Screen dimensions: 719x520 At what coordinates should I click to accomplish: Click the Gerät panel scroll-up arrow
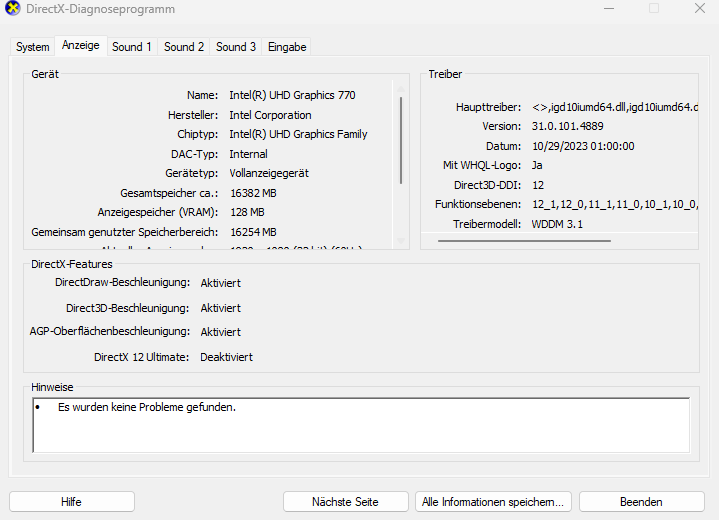click(x=401, y=89)
